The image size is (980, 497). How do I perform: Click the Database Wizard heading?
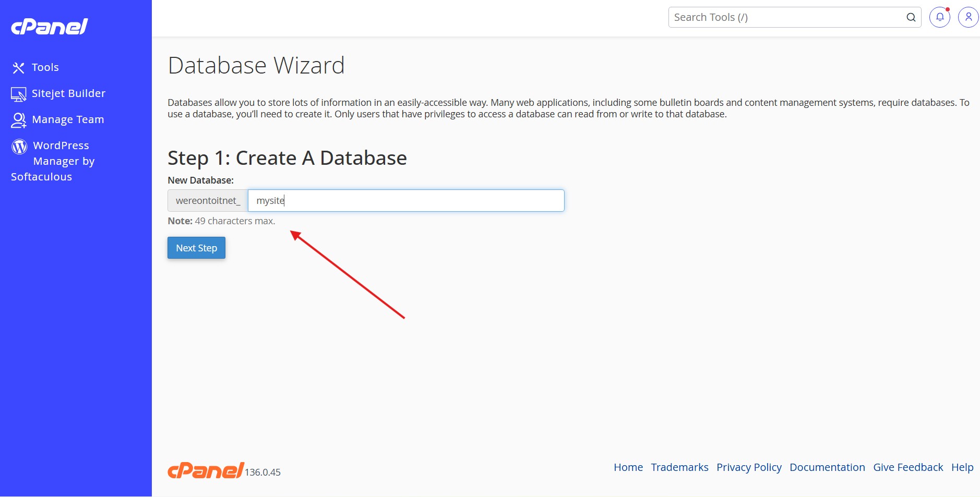pos(256,66)
